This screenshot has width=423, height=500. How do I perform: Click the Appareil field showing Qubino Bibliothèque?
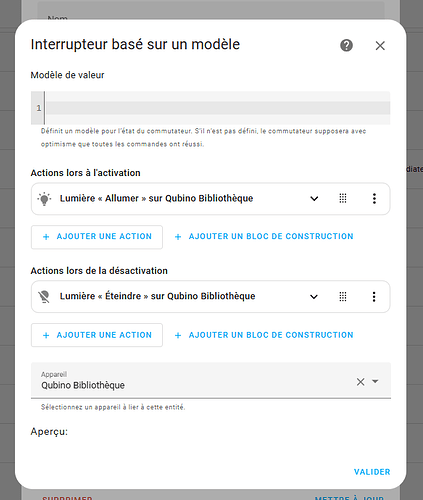pyautogui.click(x=211, y=380)
